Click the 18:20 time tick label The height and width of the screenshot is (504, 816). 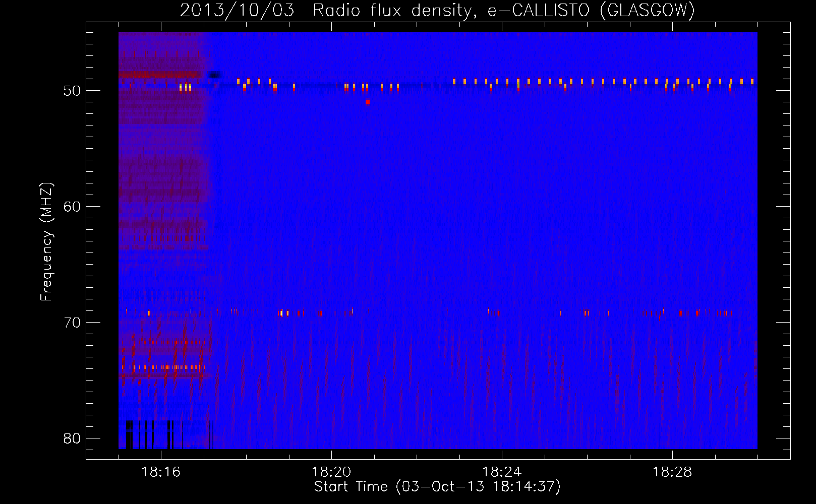[x=331, y=472]
